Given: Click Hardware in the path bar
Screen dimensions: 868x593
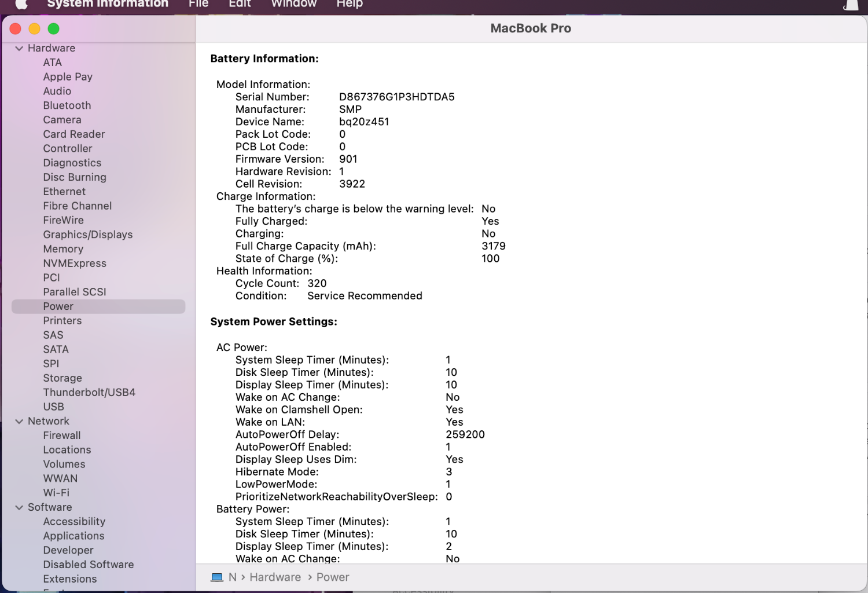Looking at the screenshot, I should pos(275,577).
